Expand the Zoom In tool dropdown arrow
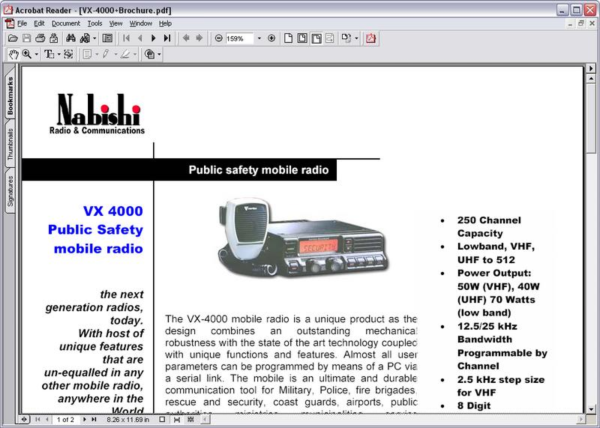Image resolution: width=600 pixels, height=428 pixels. (36, 54)
